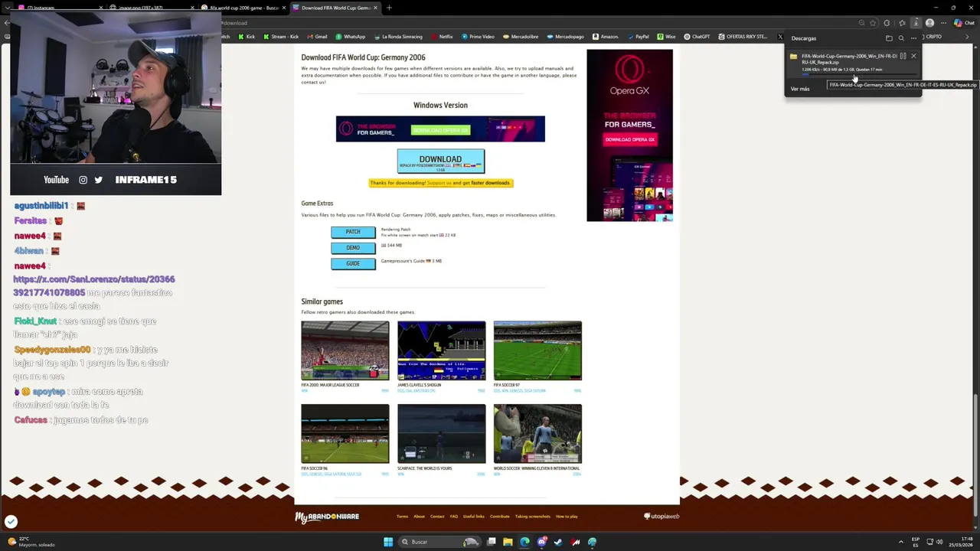Open the Gmail bookmark
This screenshot has width=980, height=551.
coord(316,37)
